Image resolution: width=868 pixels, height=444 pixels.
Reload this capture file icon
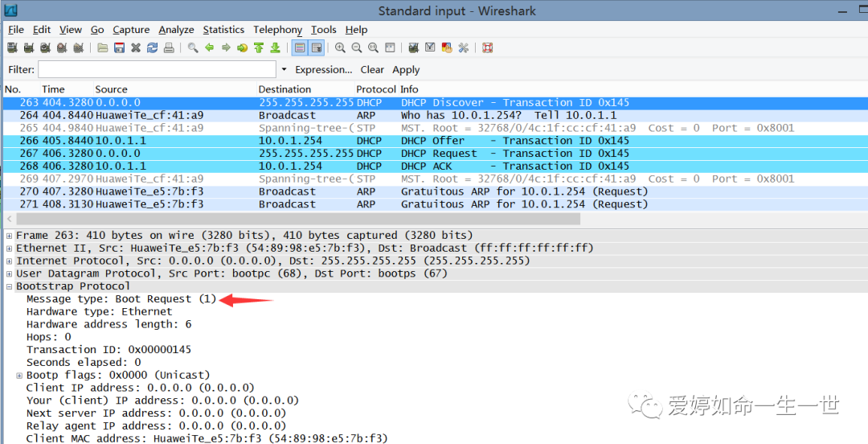[152, 48]
